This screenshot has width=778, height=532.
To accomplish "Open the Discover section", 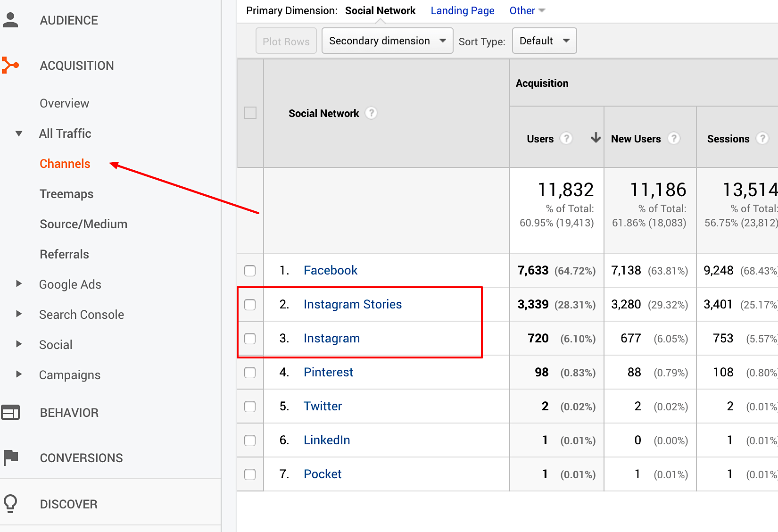I will tap(69, 504).
